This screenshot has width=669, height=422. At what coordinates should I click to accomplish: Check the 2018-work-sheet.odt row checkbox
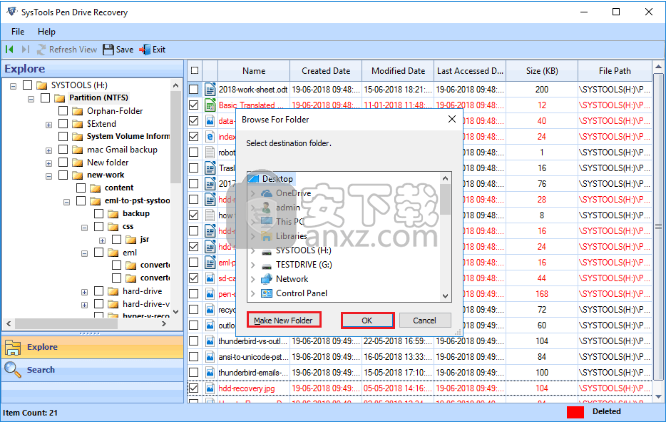[x=194, y=90]
